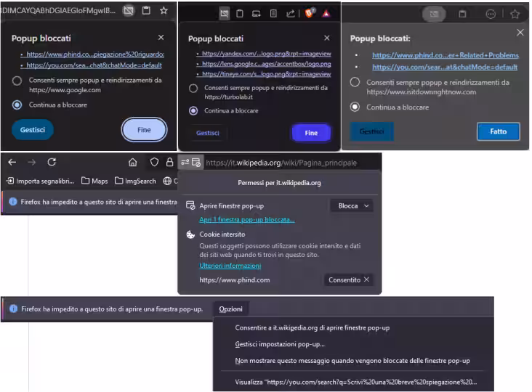
Task: Close the Edge Popup bloccati dialog
Action: [x=520, y=33]
